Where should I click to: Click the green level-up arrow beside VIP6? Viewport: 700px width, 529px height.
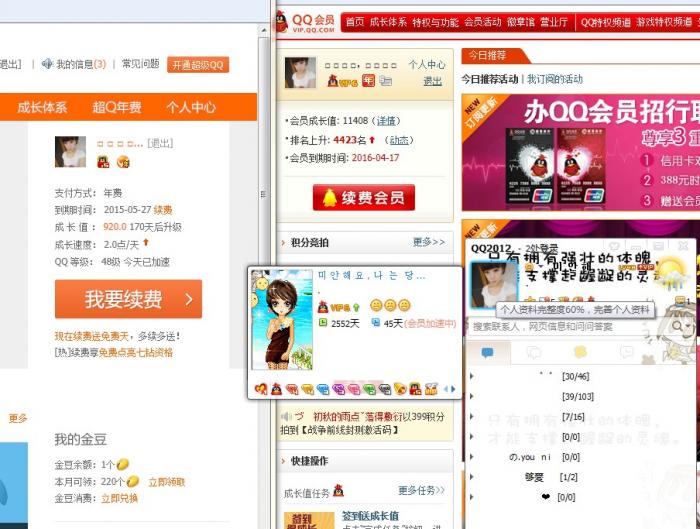[x=356, y=307]
